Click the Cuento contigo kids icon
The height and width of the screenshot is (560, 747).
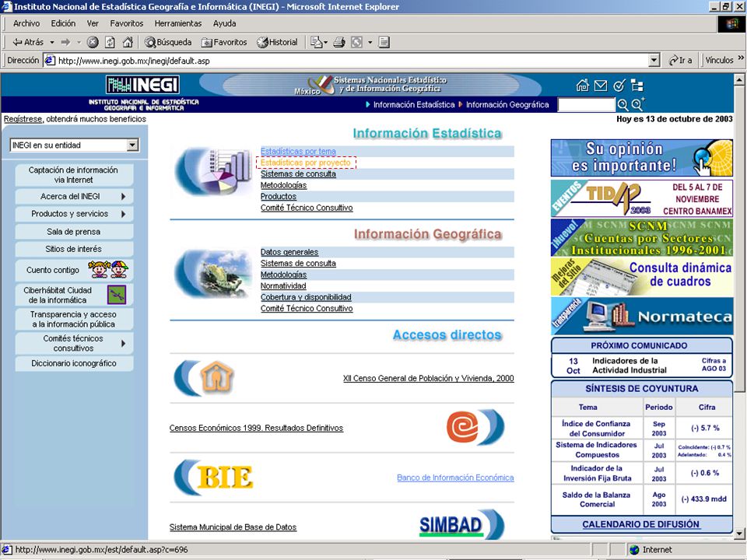click(x=108, y=270)
